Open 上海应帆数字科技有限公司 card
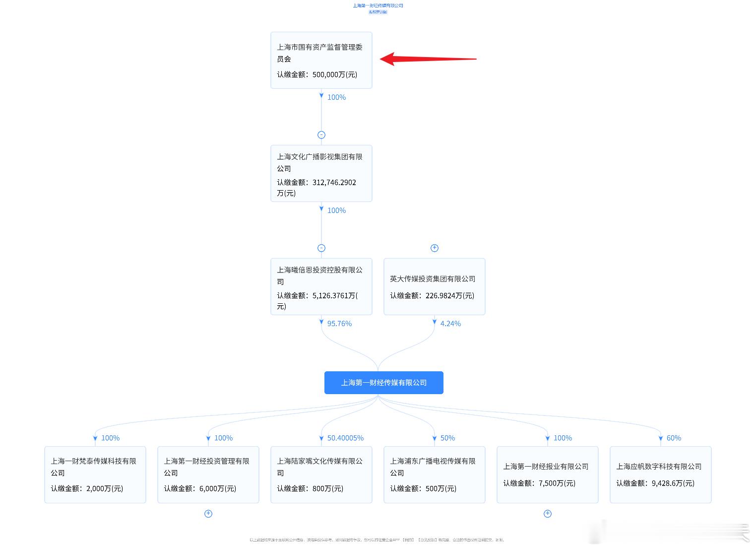 (661, 475)
